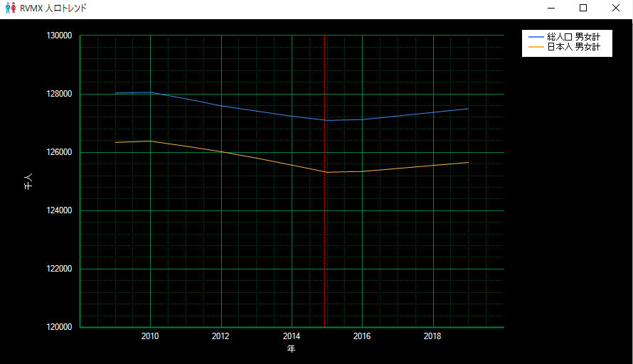633x364 pixels.
Task: Select the 124000 y-axis tick label
Action: click(x=59, y=210)
